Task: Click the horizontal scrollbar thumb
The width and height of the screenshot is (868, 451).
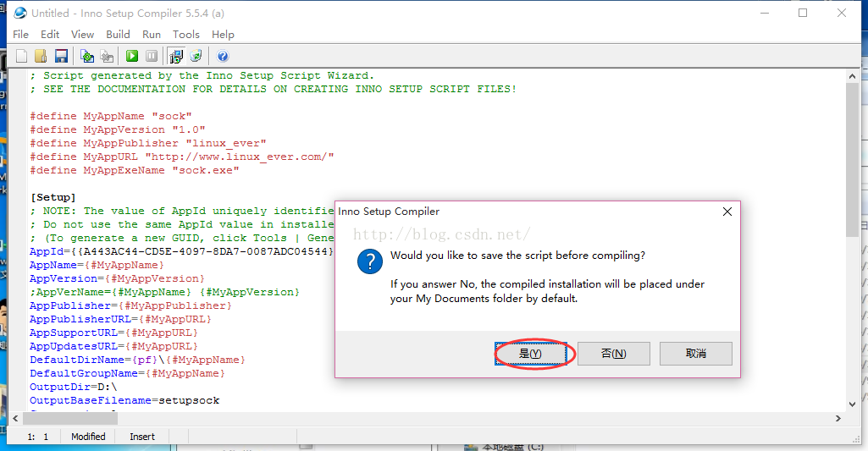Action: point(69,418)
